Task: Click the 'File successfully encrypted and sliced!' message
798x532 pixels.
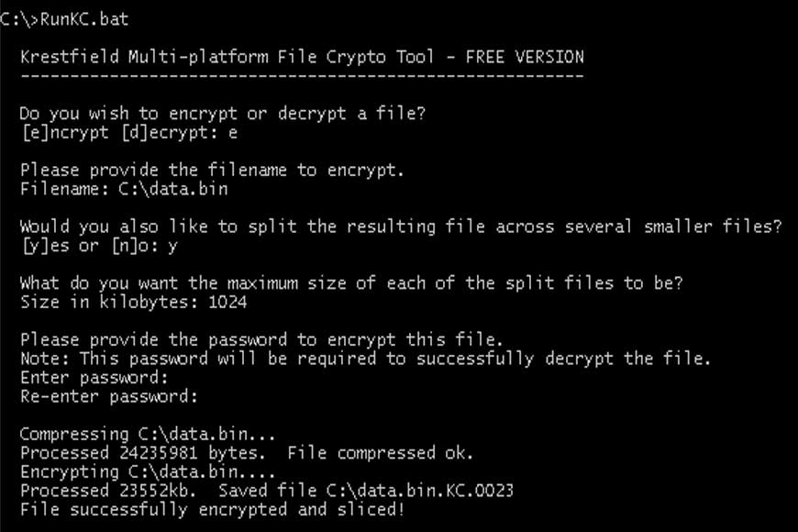Action: (x=212, y=510)
